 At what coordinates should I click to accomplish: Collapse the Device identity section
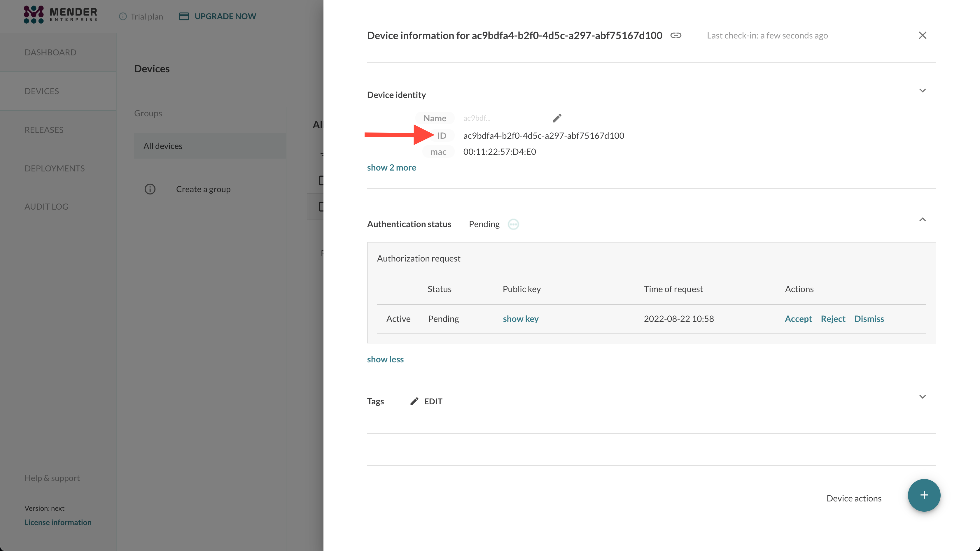click(x=922, y=90)
